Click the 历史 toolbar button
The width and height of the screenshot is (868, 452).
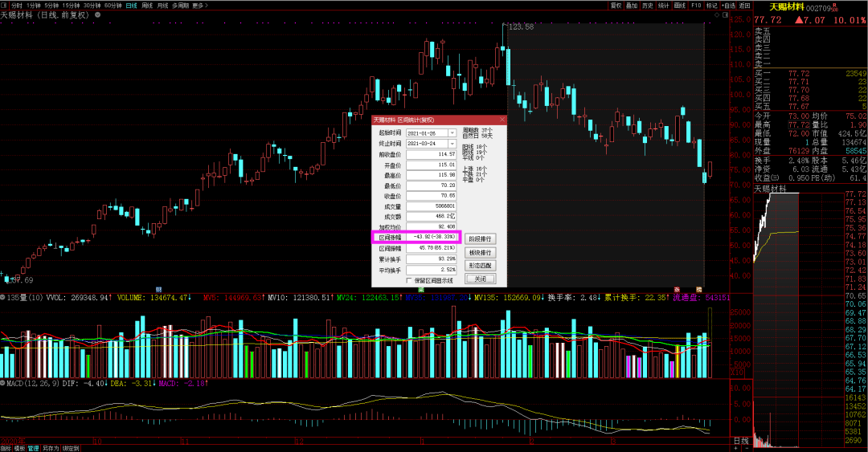[648, 6]
